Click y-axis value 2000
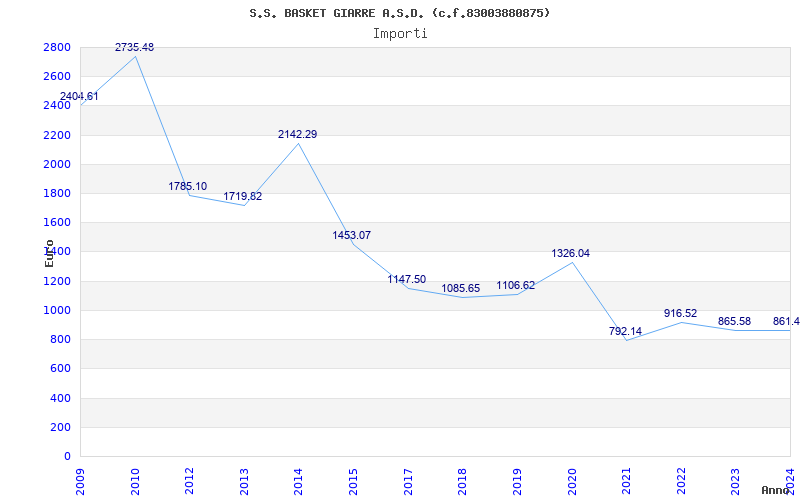This screenshot has height=500, width=800. coord(57,164)
